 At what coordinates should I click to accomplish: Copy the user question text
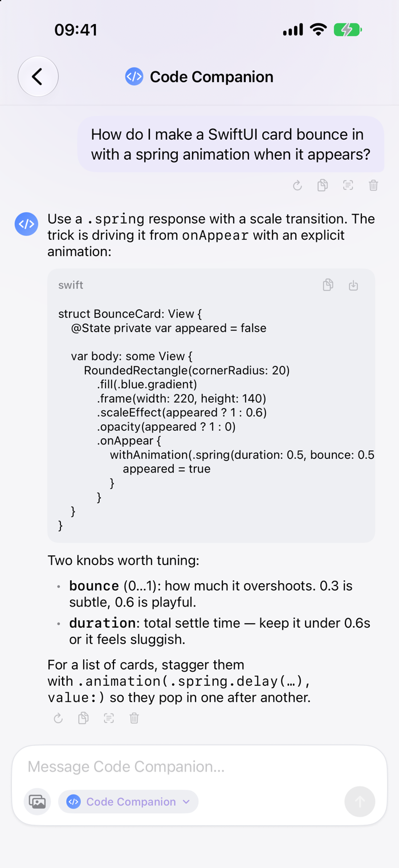323,185
